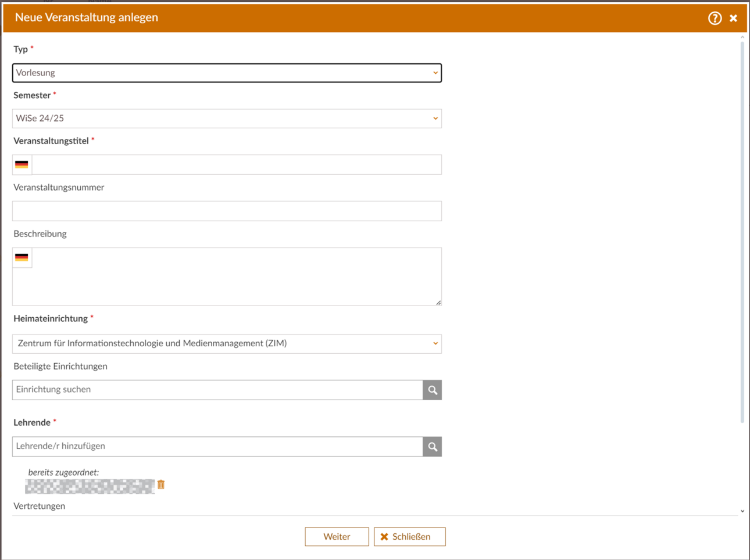Grab the Beschreibung resize handle corner
The width and height of the screenshot is (750, 560).
pyautogui.click(x=438, y=302)
